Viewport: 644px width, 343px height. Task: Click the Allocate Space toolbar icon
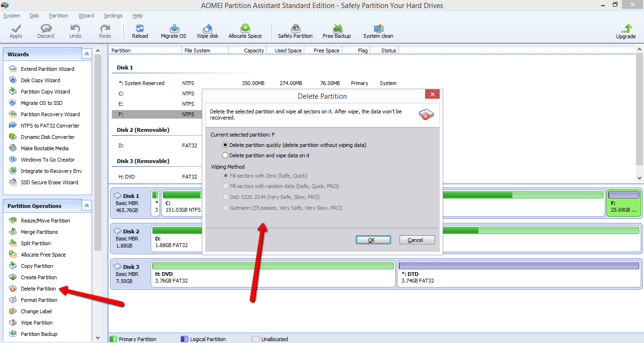tap(245, 31)
